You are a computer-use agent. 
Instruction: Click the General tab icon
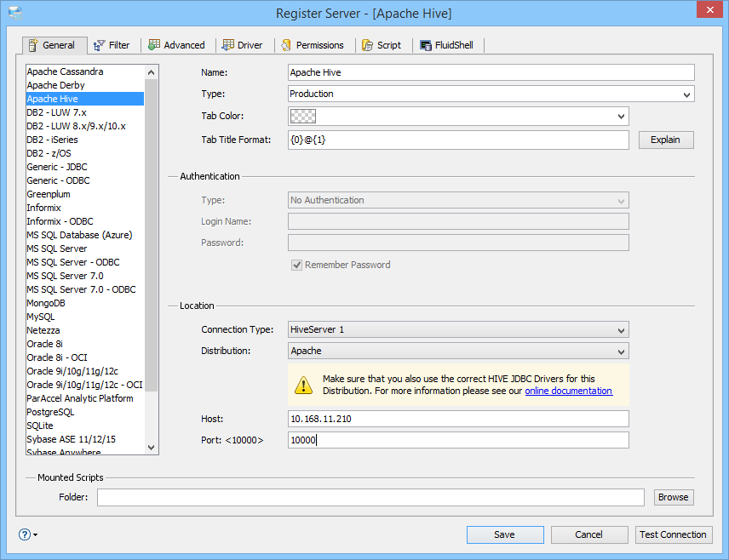point(33,45)
